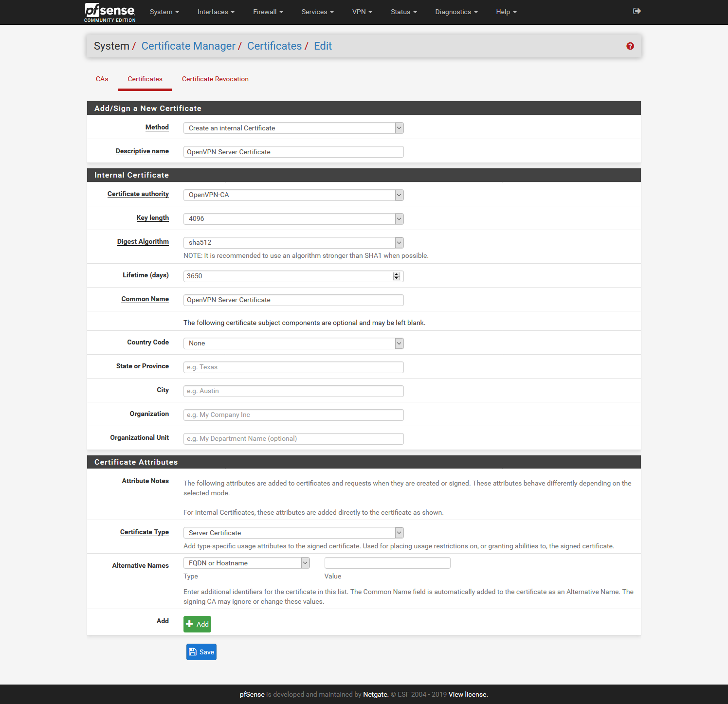Click the Netgate link in the footer

click(376, 694)
